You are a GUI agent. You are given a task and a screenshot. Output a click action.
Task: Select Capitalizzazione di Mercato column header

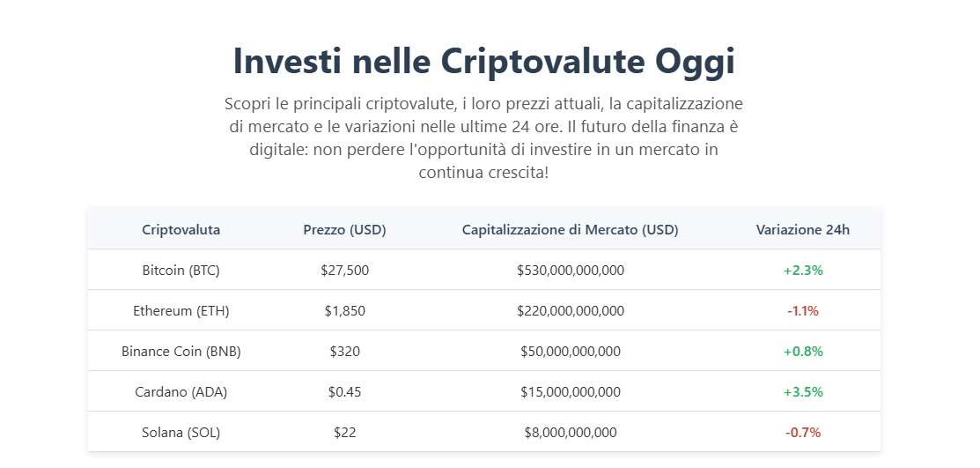(x=570, y=230)
